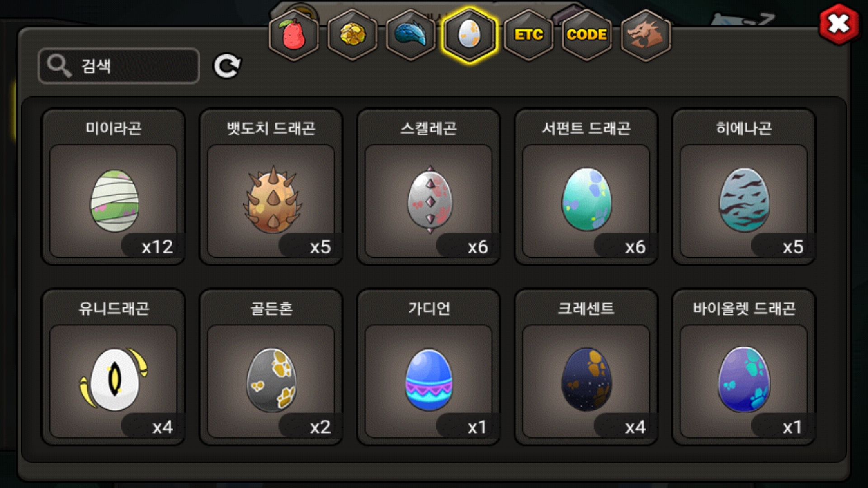Choose the 스켈레곤 gray egg
868x488 pixels.
click(429, 187)
